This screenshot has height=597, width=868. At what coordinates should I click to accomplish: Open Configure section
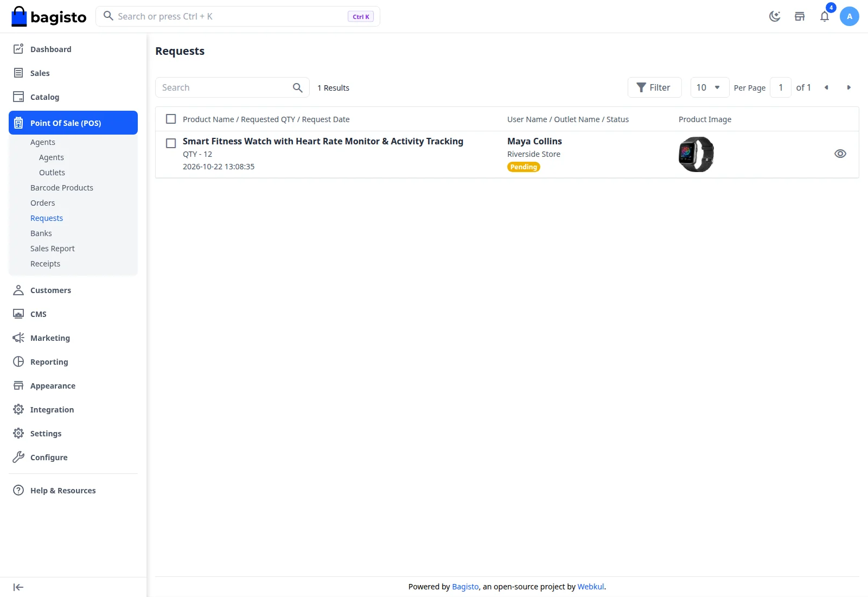coord(73,458)
